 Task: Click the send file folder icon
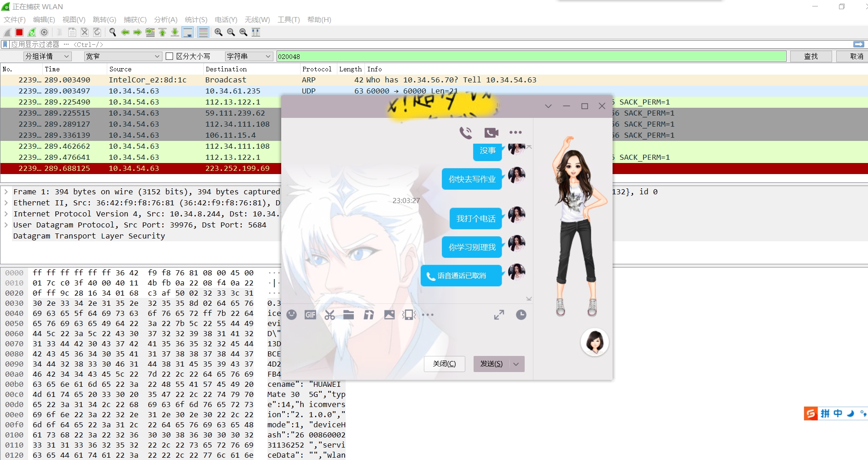pos(349,314)
